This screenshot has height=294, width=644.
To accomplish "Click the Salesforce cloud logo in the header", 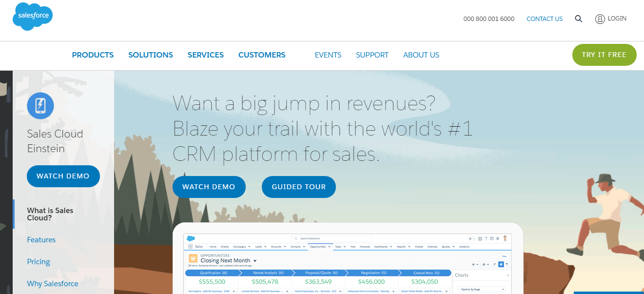I will coord(32,17).
